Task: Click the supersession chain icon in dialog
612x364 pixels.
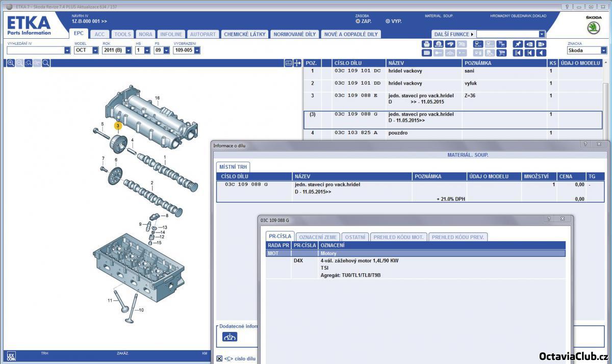Action: pos(230,336)
